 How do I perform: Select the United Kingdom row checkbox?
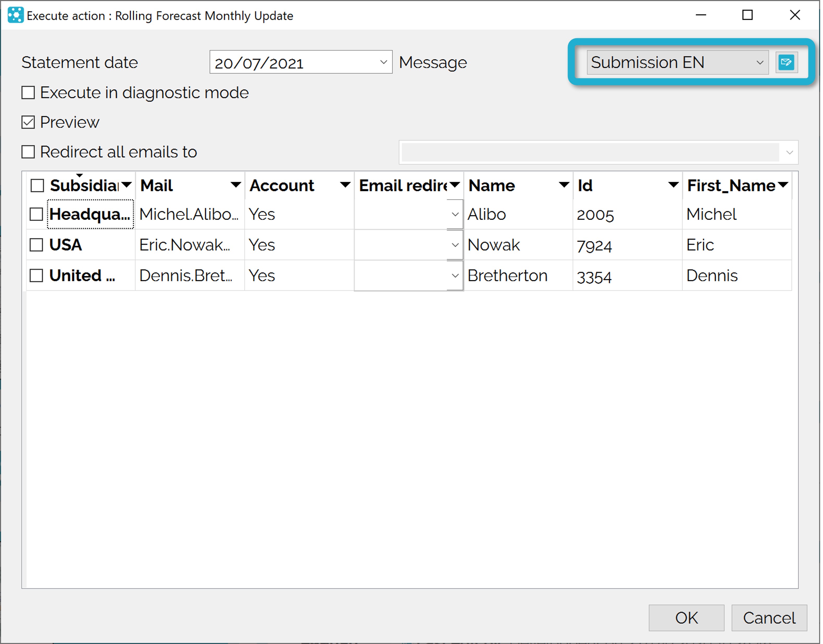click(36, 276)
